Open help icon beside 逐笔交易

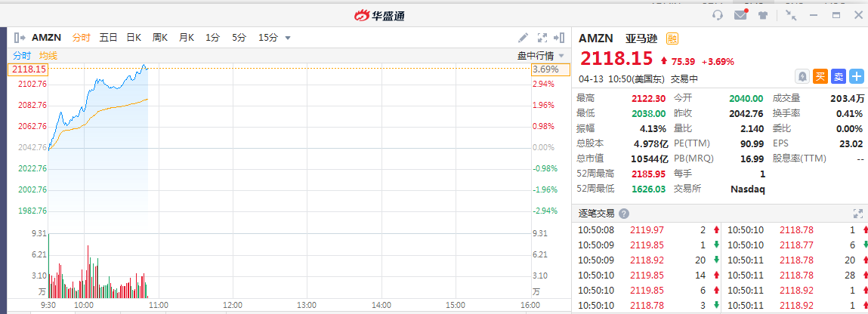click(624, 214)
